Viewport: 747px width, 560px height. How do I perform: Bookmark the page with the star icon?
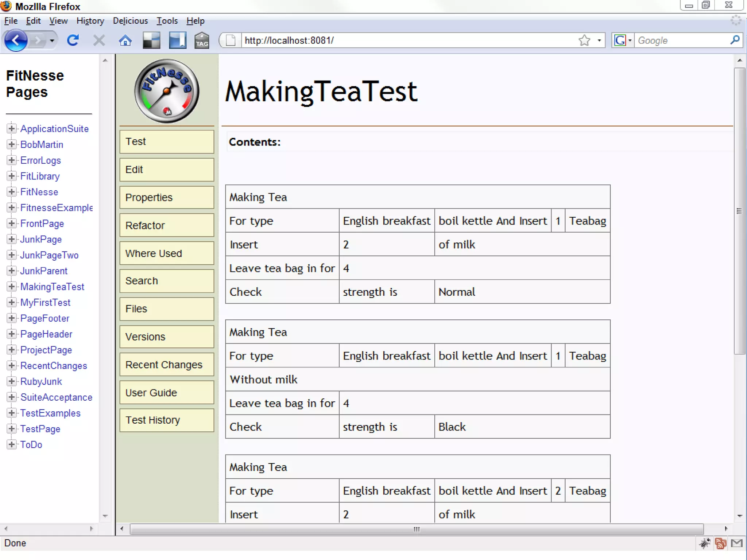click(x=584, y=40)
